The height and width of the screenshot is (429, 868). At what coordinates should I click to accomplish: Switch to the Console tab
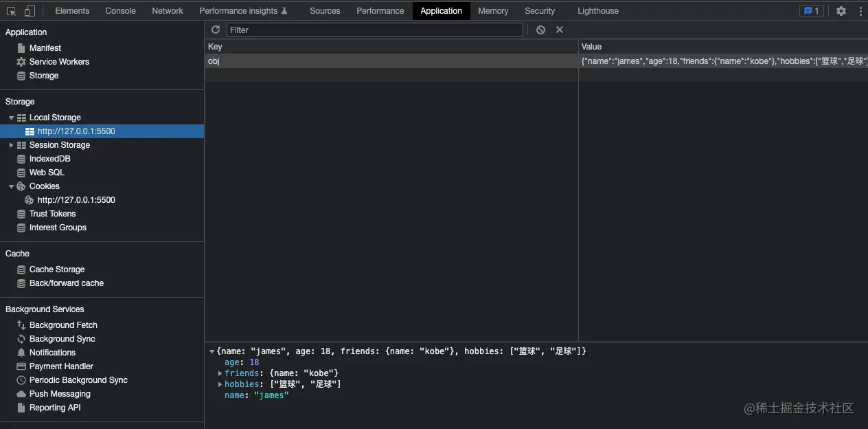tap(121, 11)
